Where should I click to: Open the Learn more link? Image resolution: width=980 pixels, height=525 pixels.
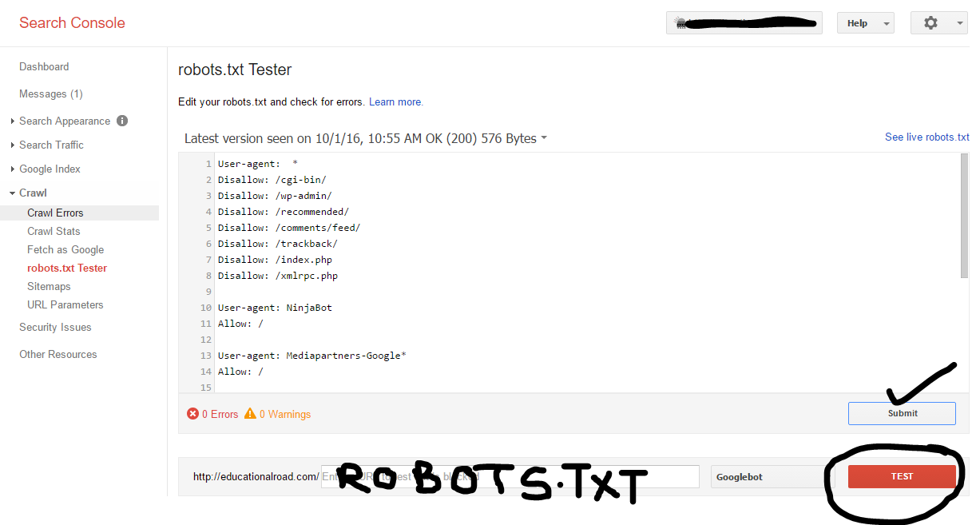point(396,102)
